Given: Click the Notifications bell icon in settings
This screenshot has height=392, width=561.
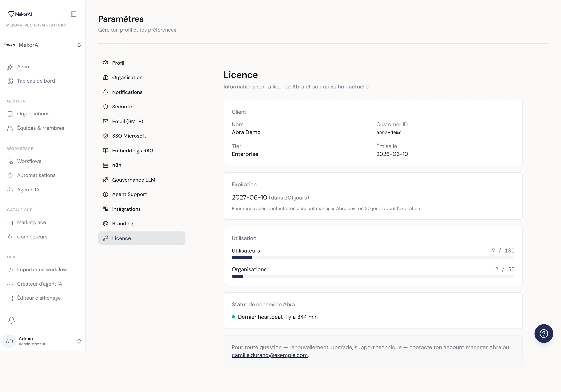Looking at the screenshot, I should (x=106, y=92).
